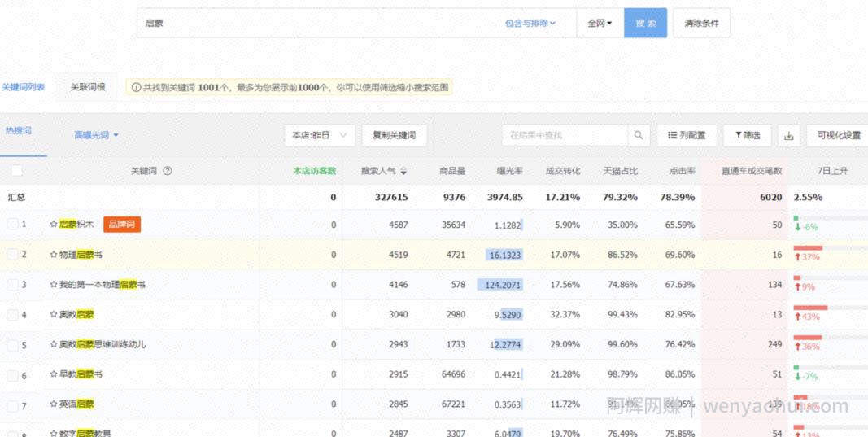Open the 本店:昨日 date dropdown
This screenshot has width=868, height=437.
(320, 135)
